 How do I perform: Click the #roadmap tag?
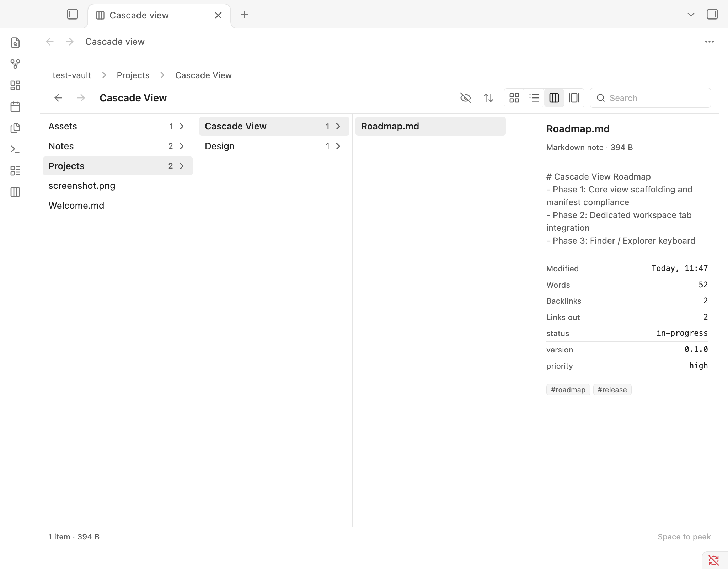click(568, 390)
